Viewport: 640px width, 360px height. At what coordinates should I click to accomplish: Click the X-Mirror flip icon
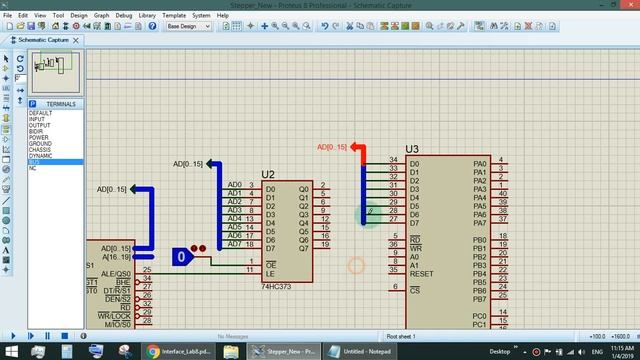pos(20,90)
